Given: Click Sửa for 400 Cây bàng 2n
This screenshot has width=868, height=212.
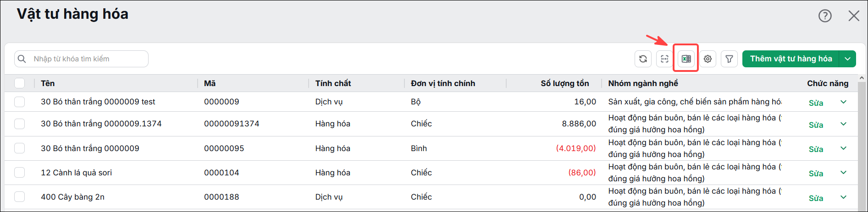Looking at the screenshot, I should click(816, 198).
